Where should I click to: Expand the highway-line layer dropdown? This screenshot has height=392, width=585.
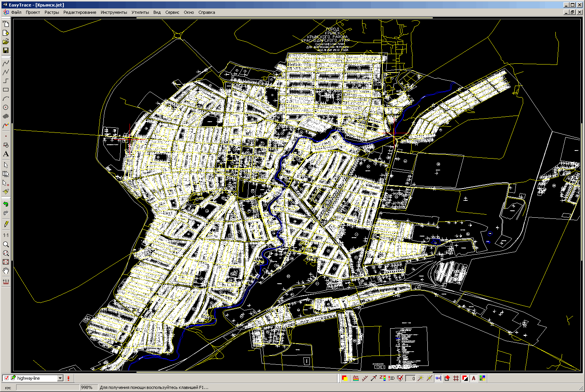click(x=60, y=378)
